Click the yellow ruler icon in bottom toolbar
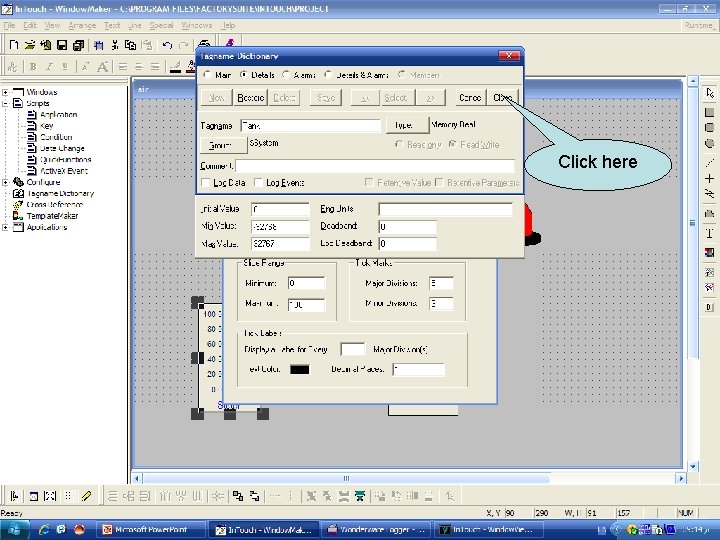The height and width of the screenshot is (540, 720). click(86, 496)
